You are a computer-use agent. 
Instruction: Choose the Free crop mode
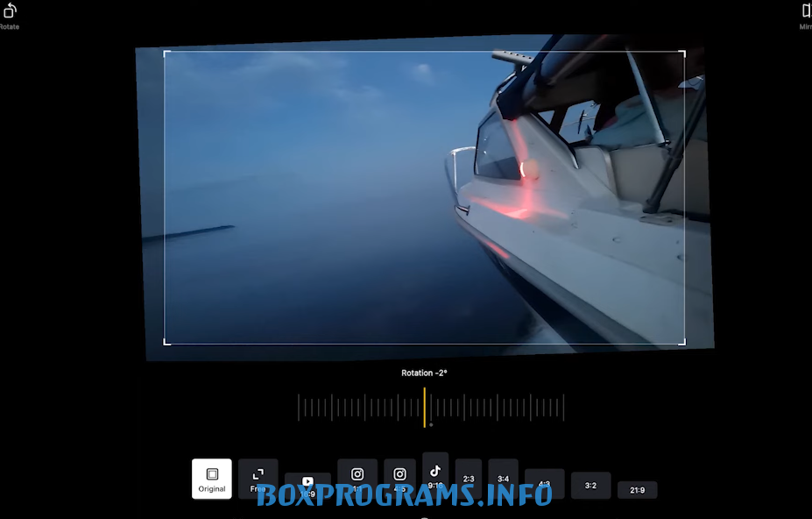(258, 479)
